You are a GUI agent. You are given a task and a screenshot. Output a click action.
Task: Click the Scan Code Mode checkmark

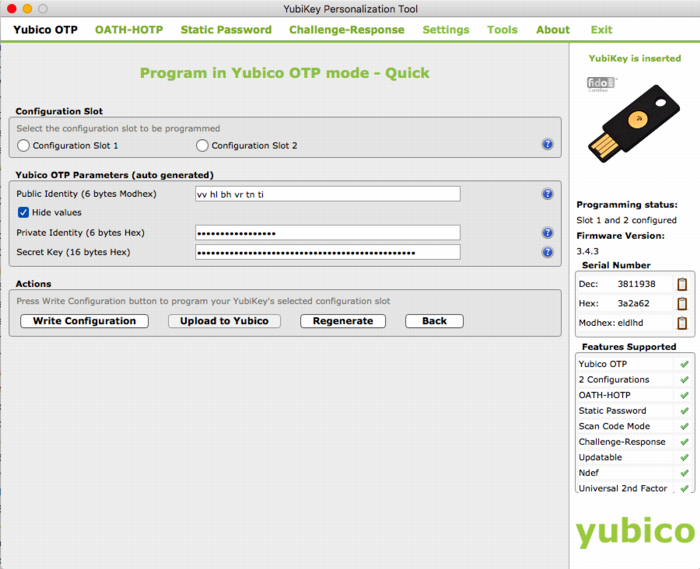click(x=684, y=427)
